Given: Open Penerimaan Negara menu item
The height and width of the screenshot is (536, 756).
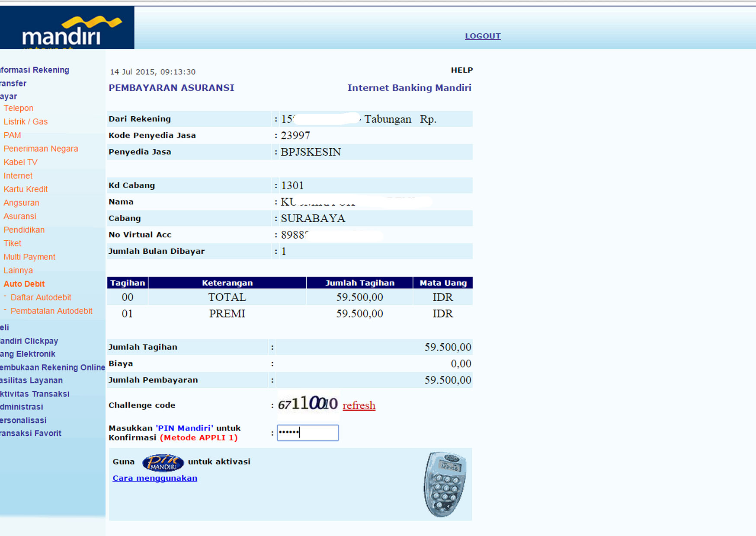Looking at the screenshot, I should pos(41,149).
